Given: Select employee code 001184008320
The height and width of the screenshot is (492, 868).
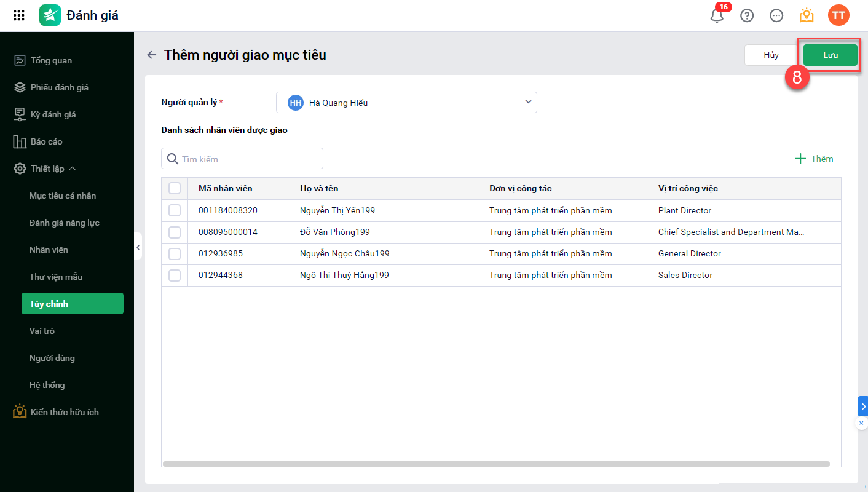Looking at the screenshot, I should pos(228,210).
